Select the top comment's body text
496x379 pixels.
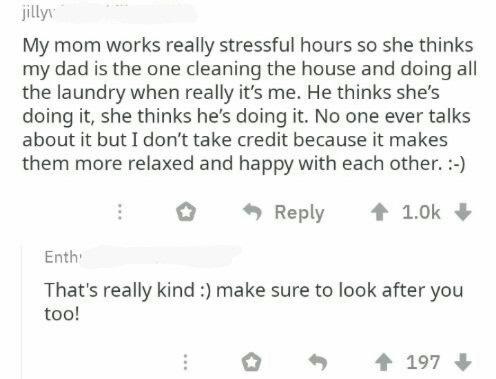249,104
